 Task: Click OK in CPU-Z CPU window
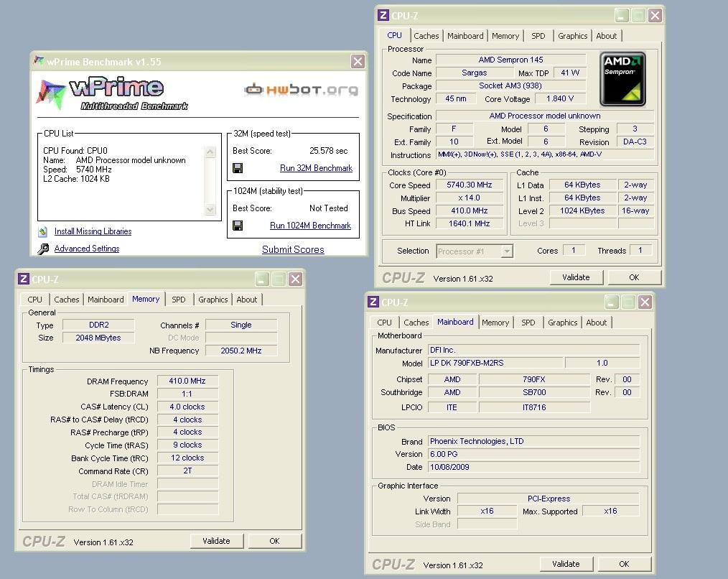[x=634, y=277]
